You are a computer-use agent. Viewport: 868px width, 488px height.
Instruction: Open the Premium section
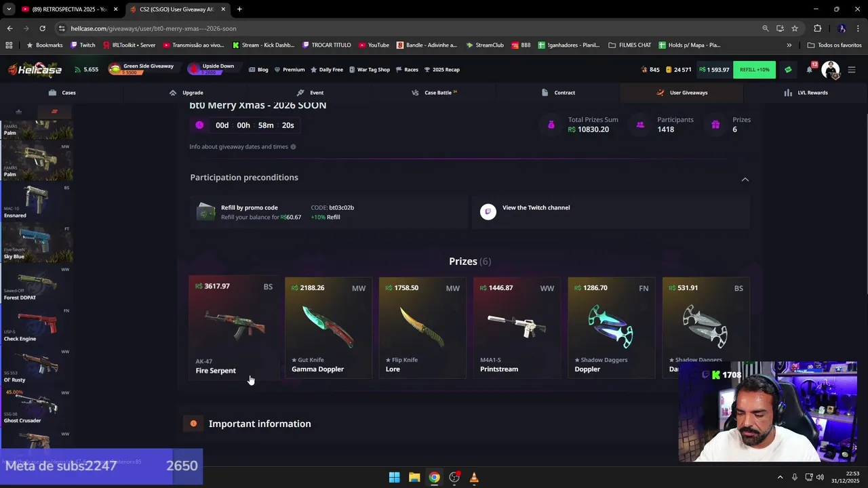(x=290, y=70)
